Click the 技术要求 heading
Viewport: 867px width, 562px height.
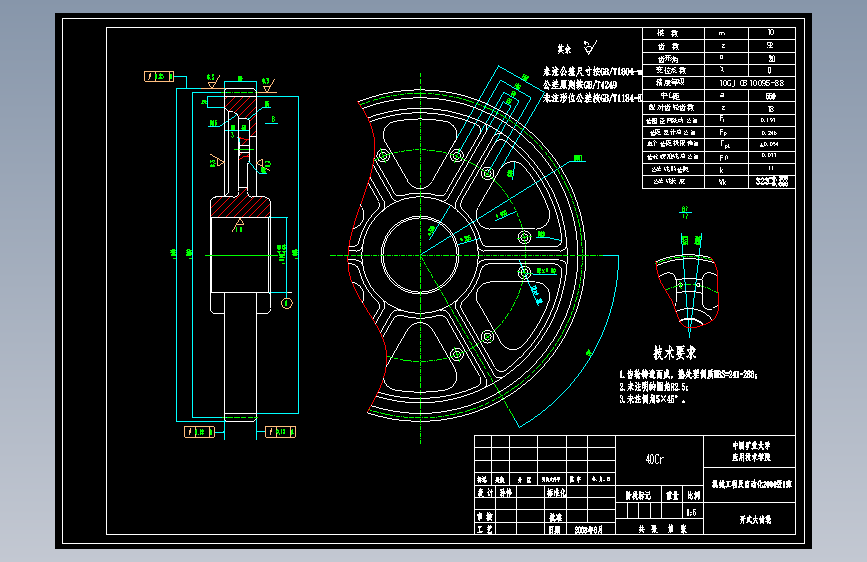[675, 352]
